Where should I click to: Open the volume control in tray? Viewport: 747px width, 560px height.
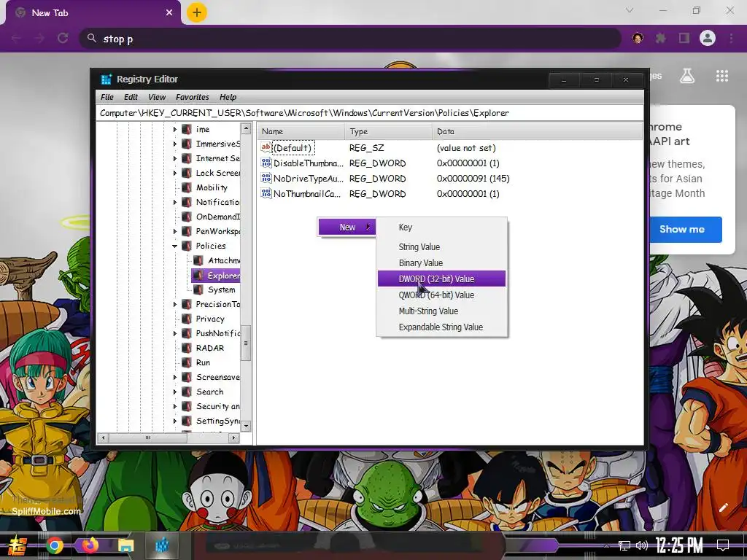[642, 545]
